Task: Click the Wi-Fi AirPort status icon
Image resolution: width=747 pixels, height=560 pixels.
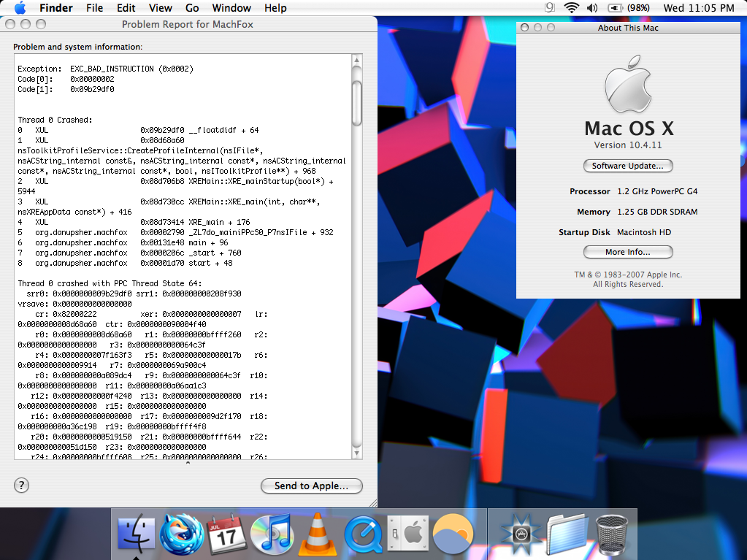Action: point(571,7)
